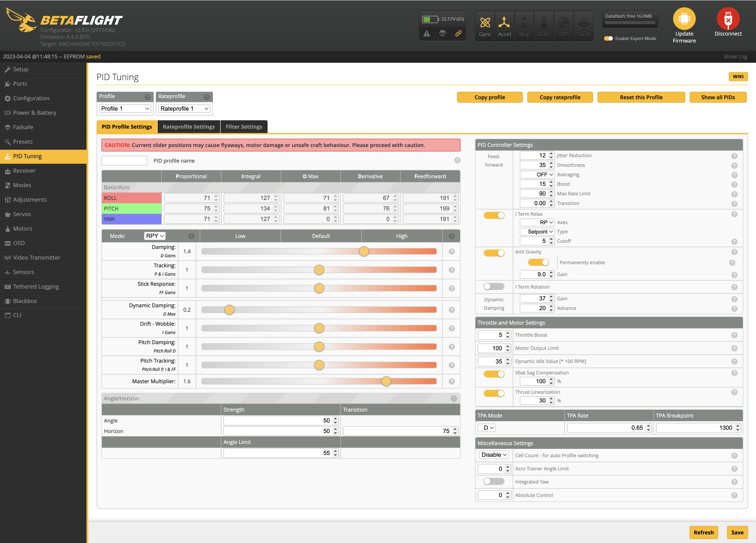The image size is (756, 543).
Task: Click the PID profile name field
Action: pos(124,161)
